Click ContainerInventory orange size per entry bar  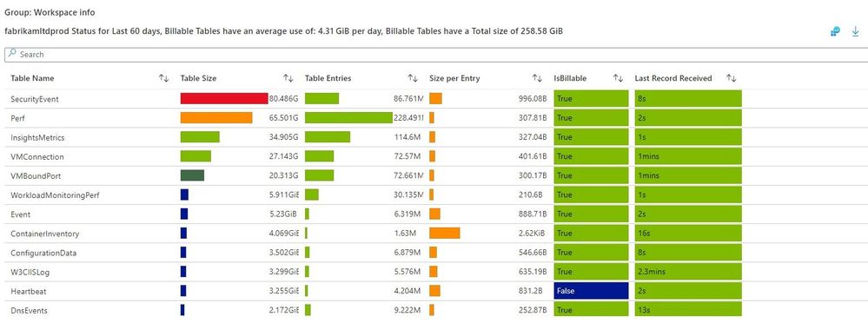[445, 234]
